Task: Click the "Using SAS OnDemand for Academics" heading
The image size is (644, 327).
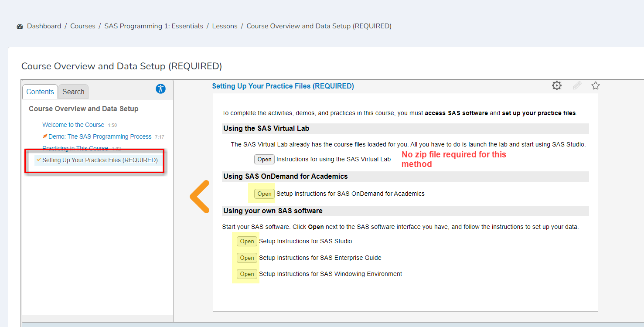Action: (286, 177)
